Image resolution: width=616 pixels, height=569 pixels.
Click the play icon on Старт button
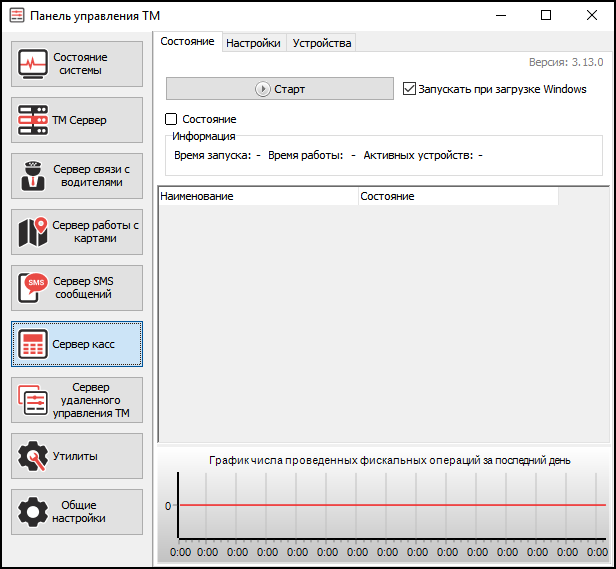click(262, 89)
